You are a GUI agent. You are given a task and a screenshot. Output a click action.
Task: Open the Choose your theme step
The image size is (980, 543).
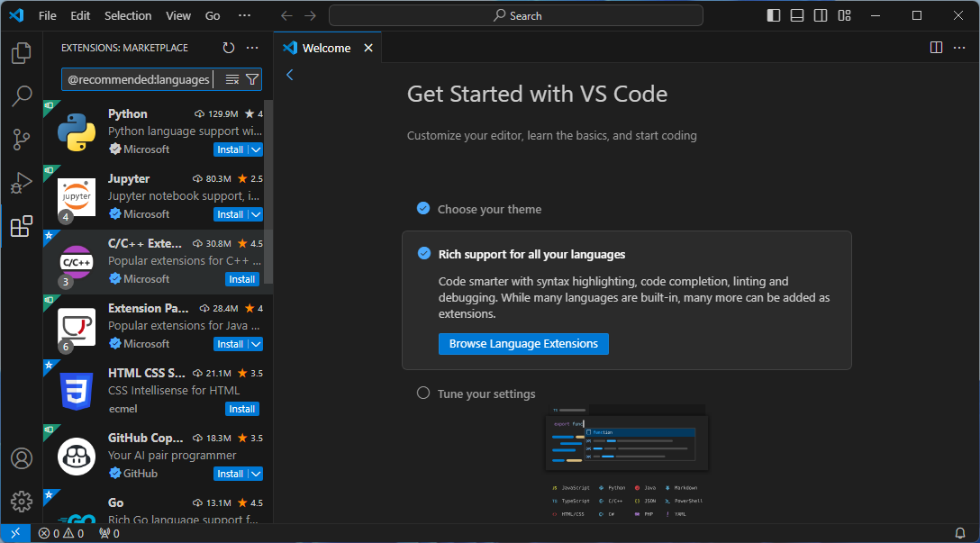(489, 209)
